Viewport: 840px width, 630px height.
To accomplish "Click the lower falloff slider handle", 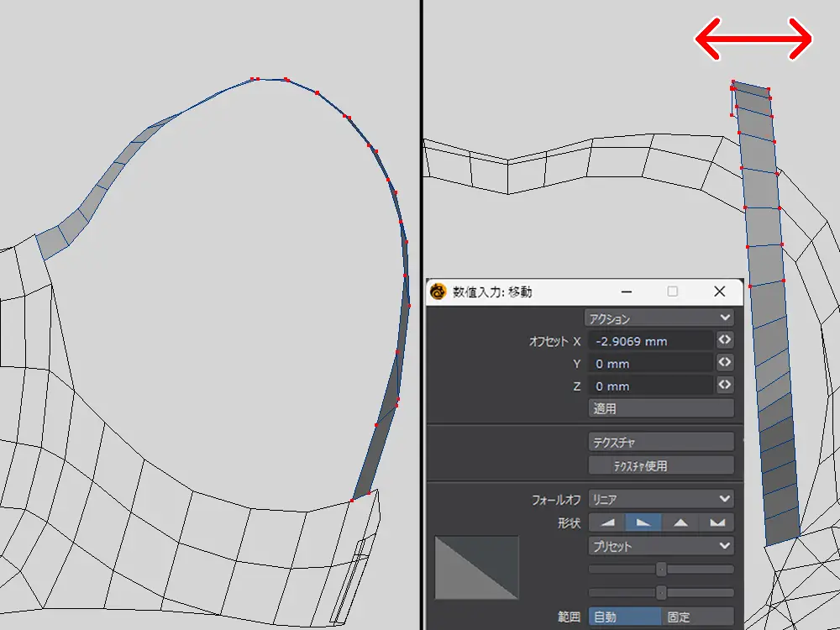I will 661,592.
